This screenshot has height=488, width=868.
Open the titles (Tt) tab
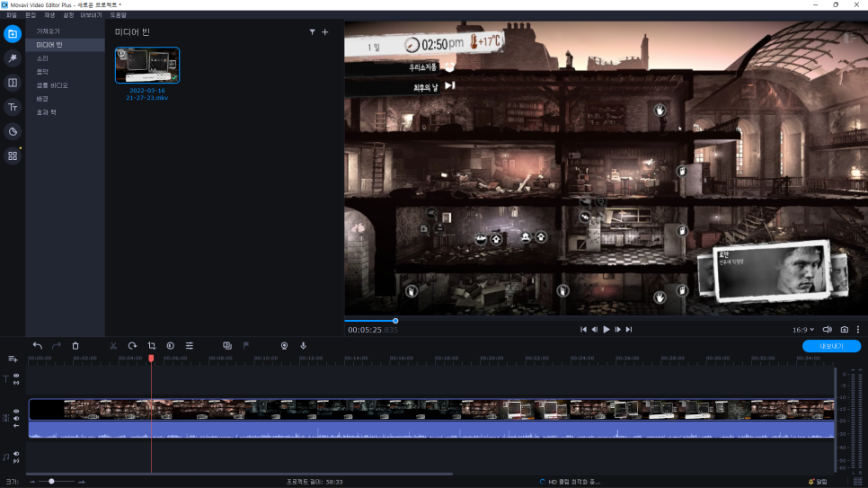[13, 107]
